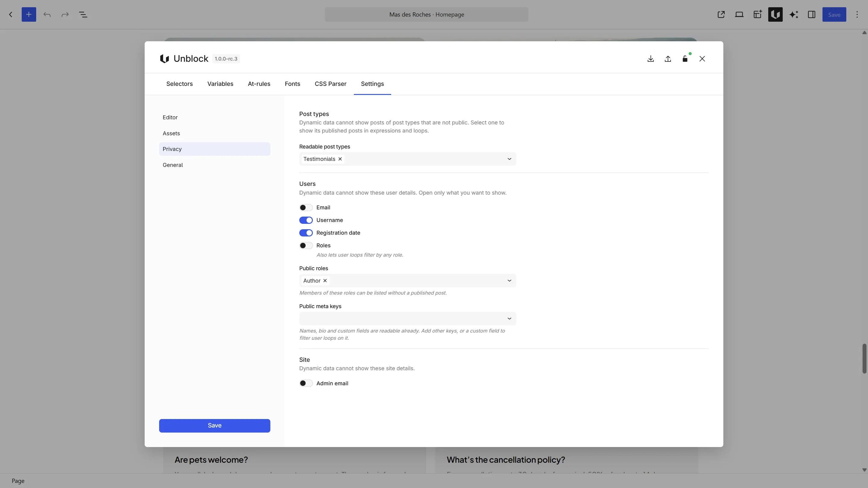Viewport: 868px width, 488px height.
Task: Open the block inserter plus button
Action: pos(29,14)
